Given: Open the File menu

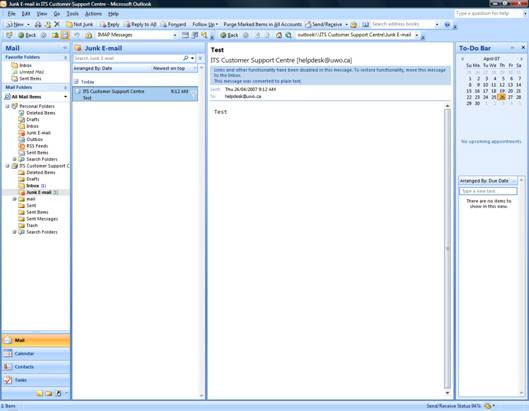Looking at the screenshot, I should [11, 14].
